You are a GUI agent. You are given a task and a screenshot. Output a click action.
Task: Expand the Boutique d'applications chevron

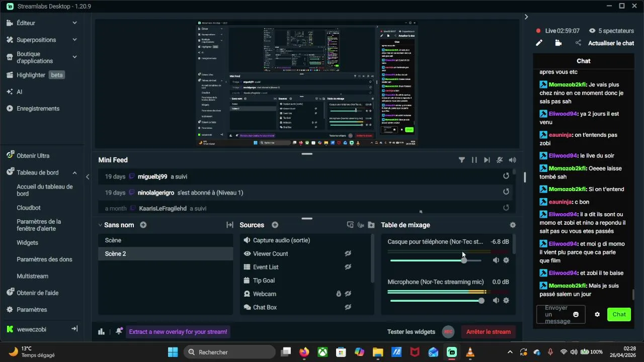coord(74,57)
